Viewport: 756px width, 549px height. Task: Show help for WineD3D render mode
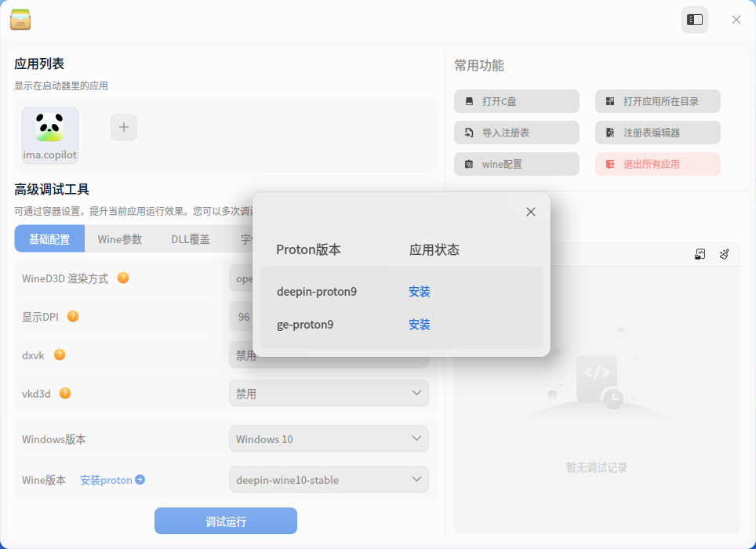pos(123,278)
